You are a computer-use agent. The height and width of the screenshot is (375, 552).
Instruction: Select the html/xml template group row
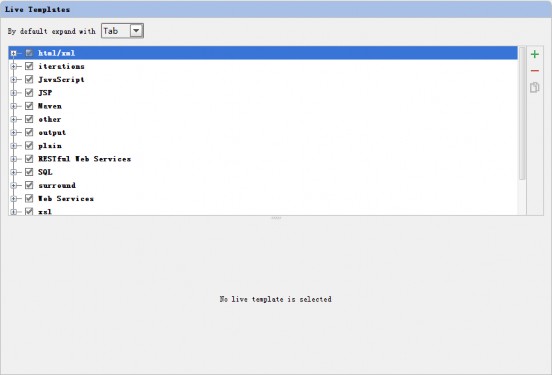[263, 53]
